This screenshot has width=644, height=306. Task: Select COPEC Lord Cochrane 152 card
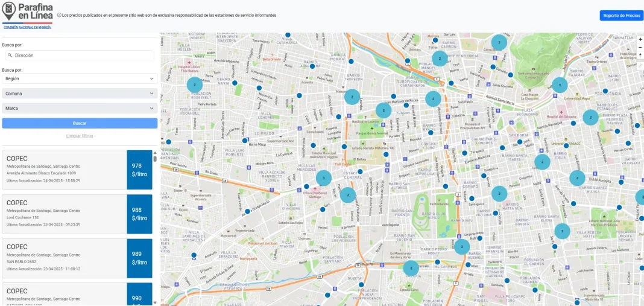pyautogui.click(x=77, y=214)
